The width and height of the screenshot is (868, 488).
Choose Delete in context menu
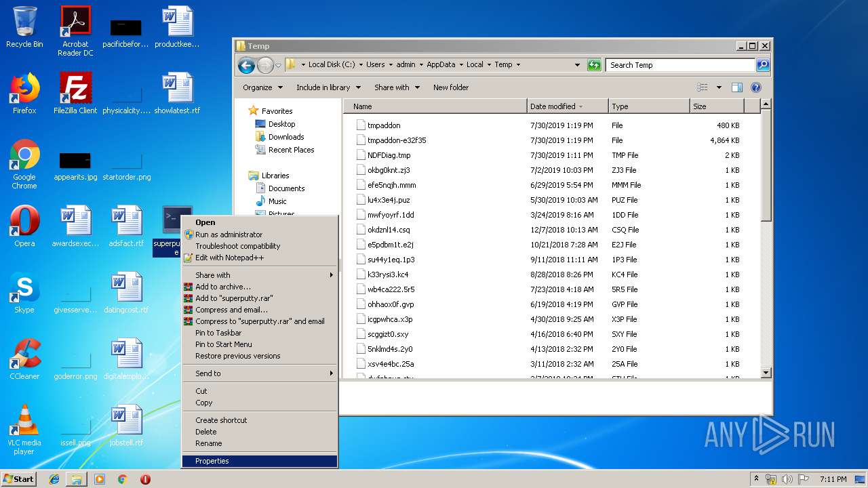tap(260, 432)
